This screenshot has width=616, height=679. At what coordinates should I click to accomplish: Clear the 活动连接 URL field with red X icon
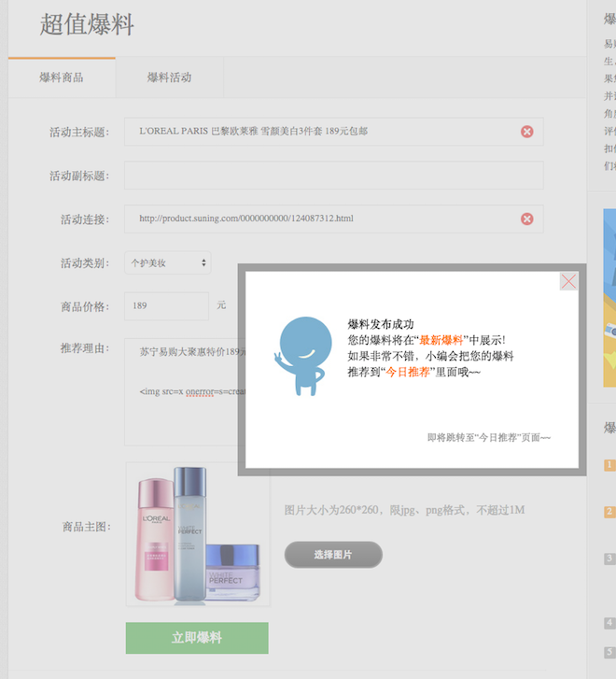pos(526,219)
